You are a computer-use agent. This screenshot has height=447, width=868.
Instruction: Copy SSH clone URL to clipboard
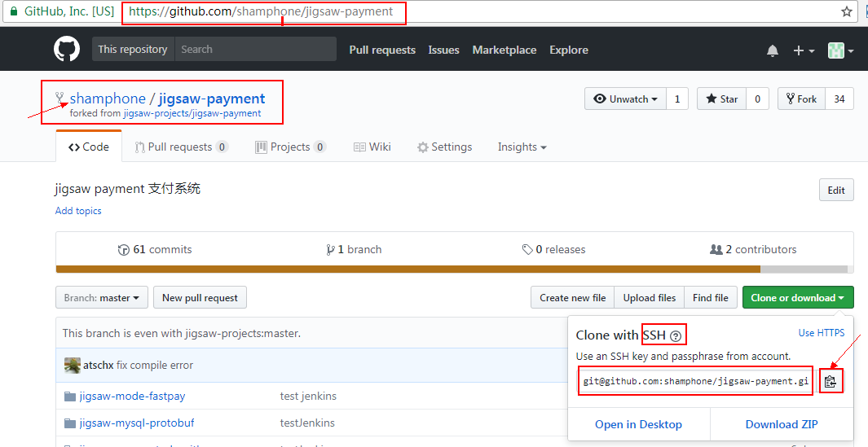830,381
